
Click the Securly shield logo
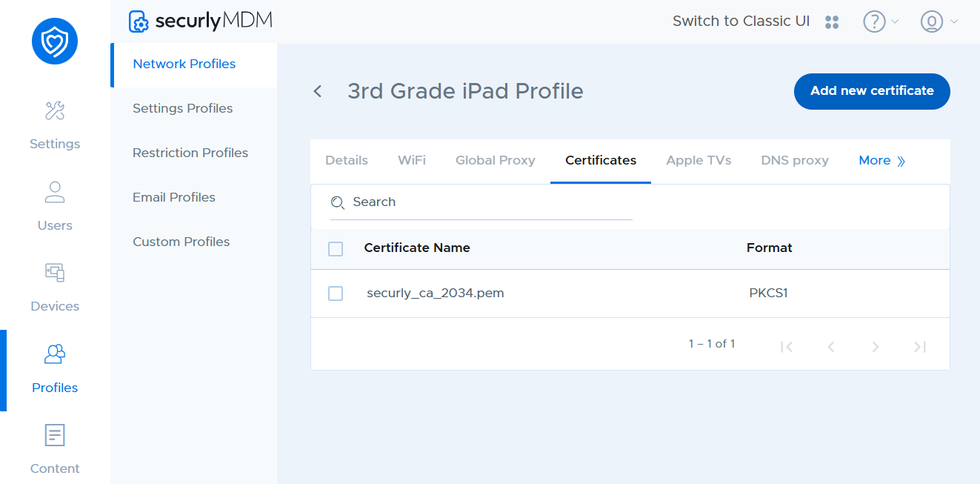click(x=55, y=42)
